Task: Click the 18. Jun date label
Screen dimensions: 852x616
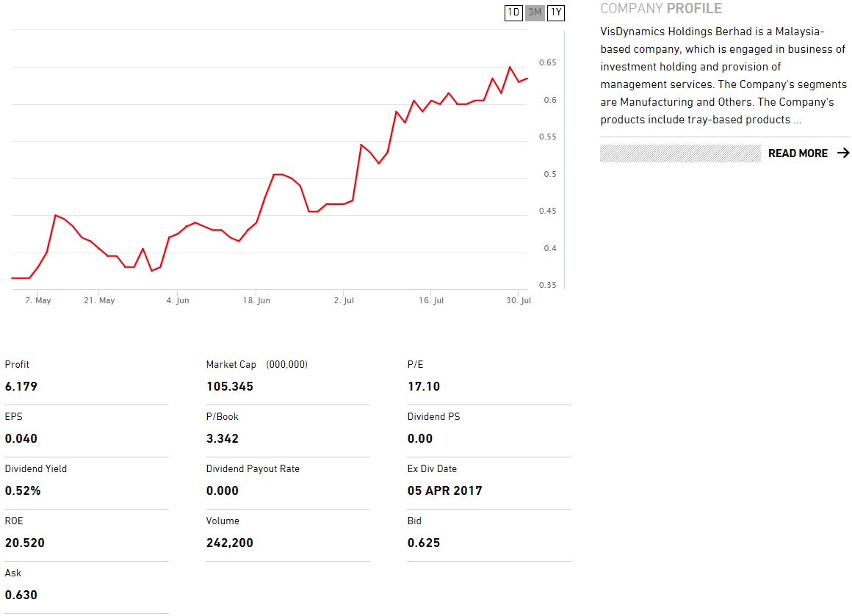Action: [x=256, y=300]
